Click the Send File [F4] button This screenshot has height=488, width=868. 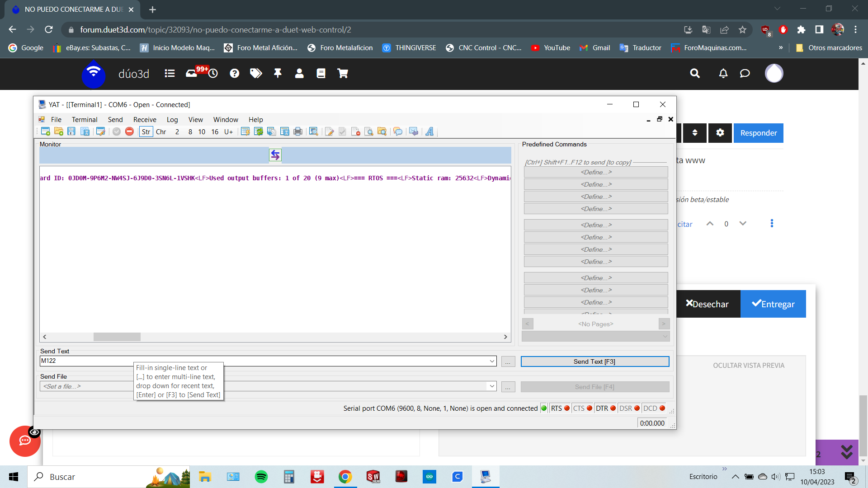pos(594,387)
